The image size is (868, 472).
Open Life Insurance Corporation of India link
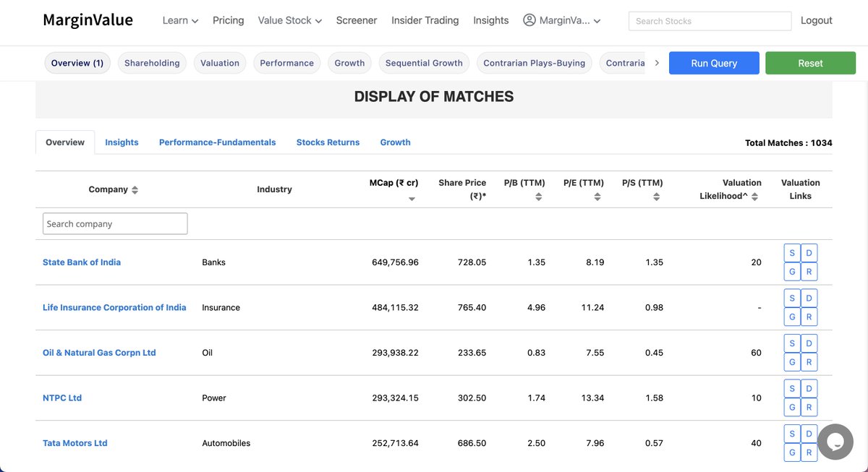[114, 307]
